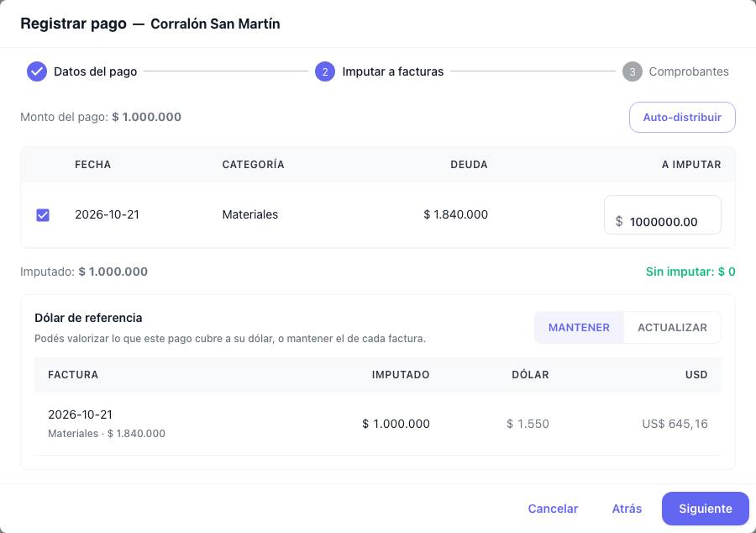
Task: Click debt value $ 1.840.000 in invoice row
Action: (455, 214)
